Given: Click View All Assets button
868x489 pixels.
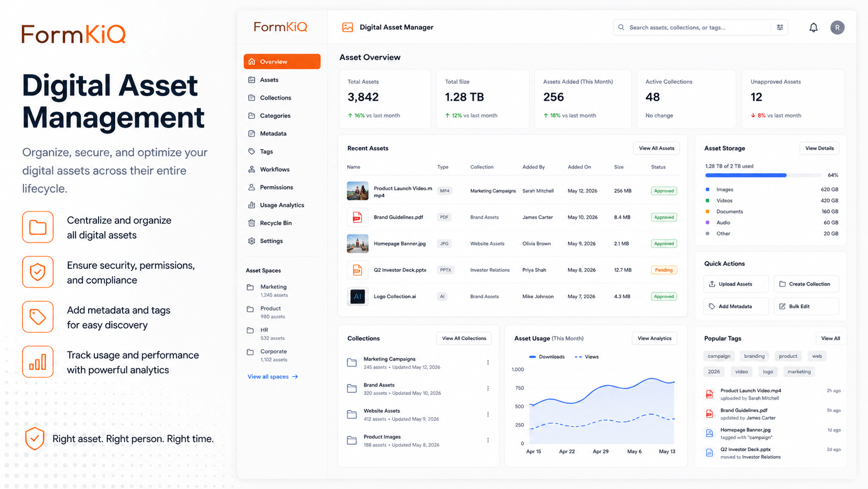Looking at the screenshot, I should [656, 148].
